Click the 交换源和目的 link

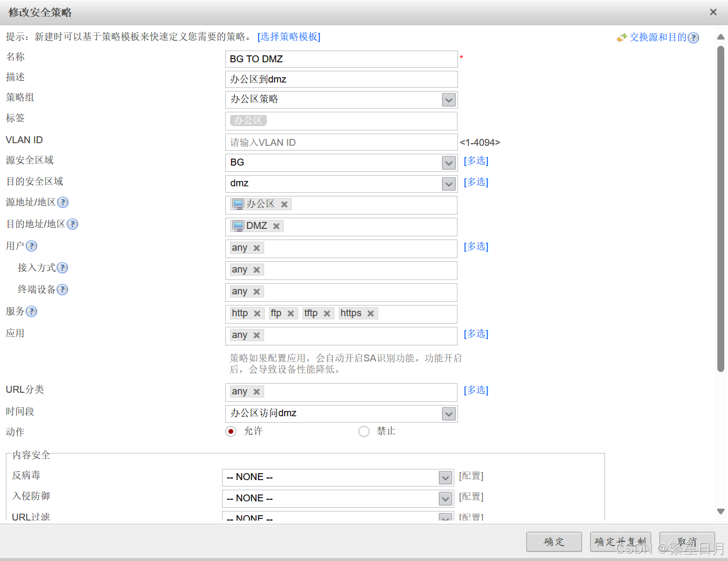click(658, 37)
